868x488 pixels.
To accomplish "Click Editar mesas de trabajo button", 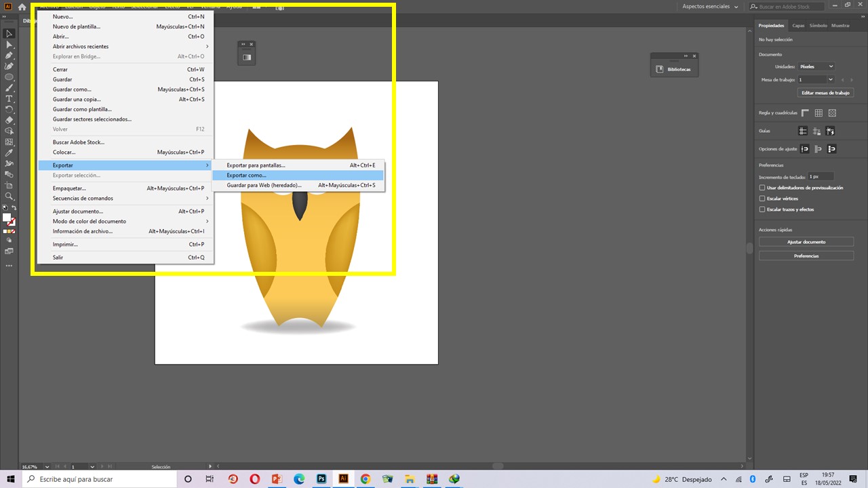I will [x=825, y=93].
